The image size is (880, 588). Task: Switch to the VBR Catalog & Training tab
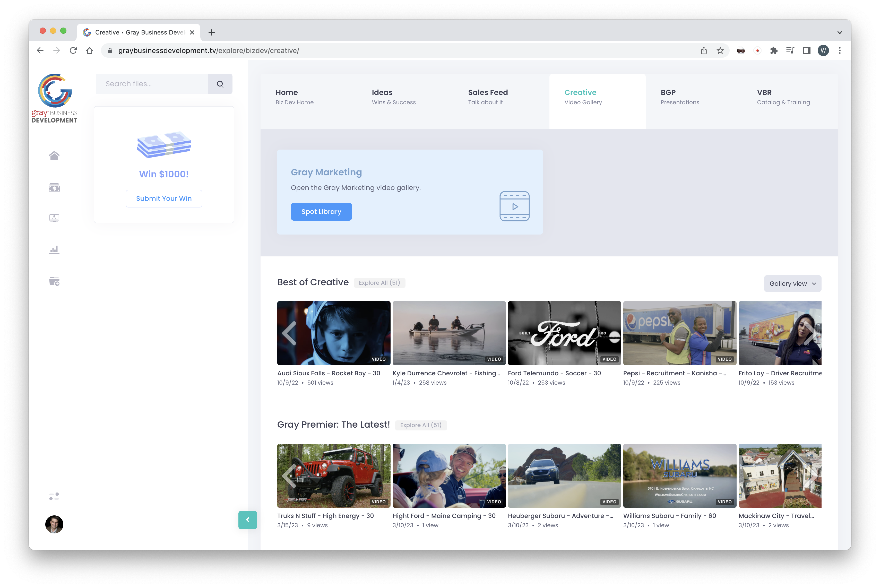(790, 101)
